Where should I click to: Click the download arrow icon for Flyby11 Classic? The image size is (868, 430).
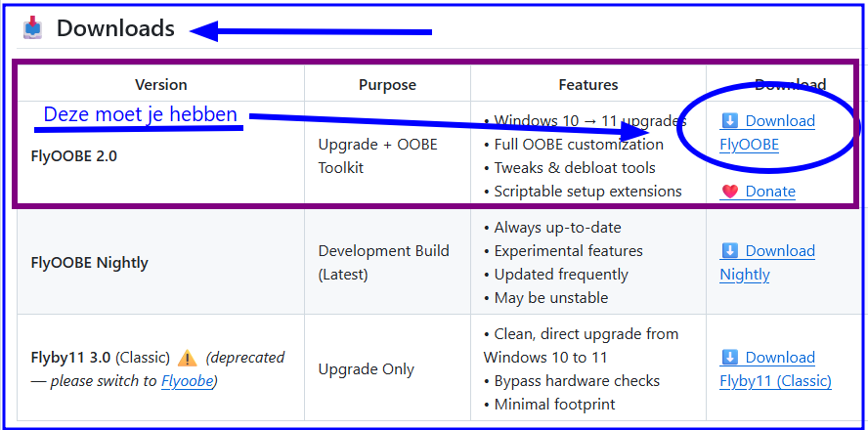tap(730, 358)
